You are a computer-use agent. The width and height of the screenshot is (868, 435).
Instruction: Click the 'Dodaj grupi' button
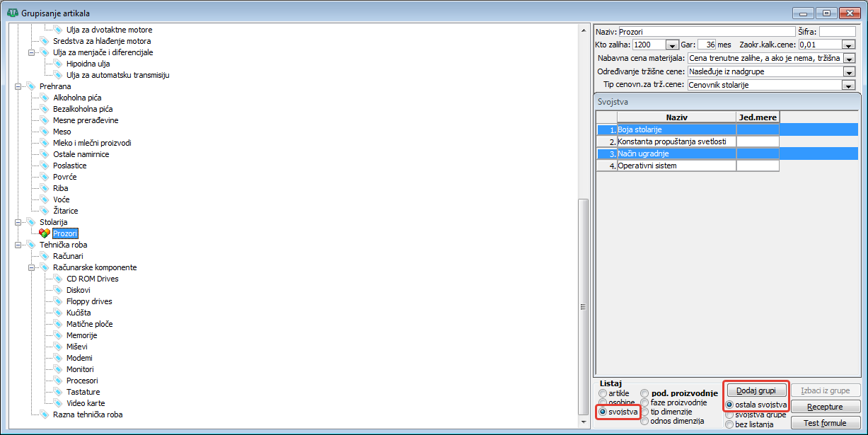click(x=756, y=390)
